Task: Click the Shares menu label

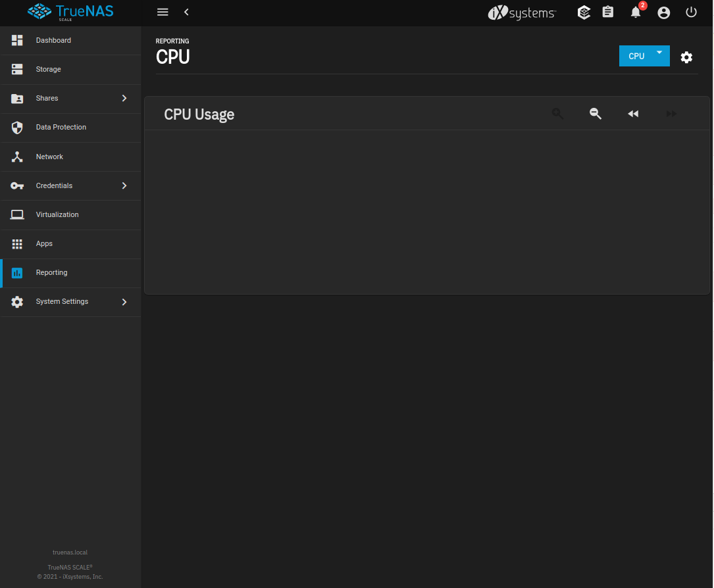Action: [x=47, y=98]
